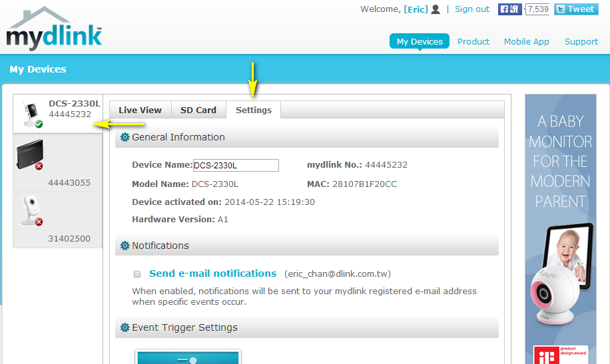
Task: Open the SD Card tab
Action: tap(198, 110)
